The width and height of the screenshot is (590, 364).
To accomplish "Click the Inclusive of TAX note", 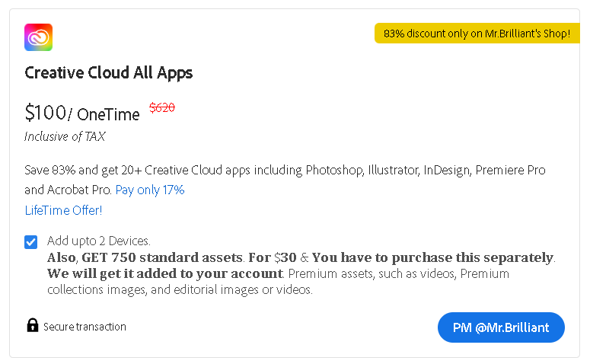I will pyautogui.click(x=65, y=136).
